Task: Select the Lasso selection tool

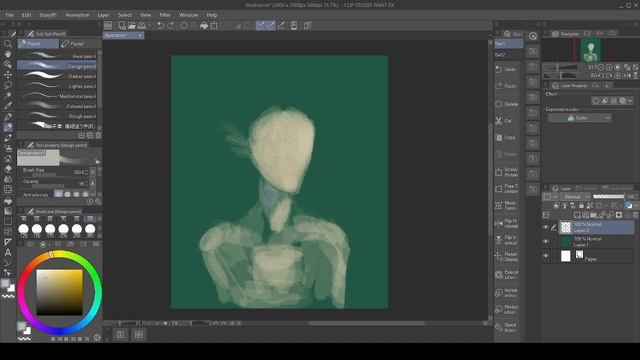Action: (8, 85)
